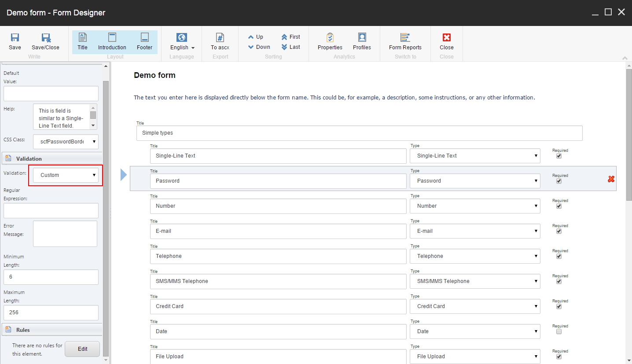Click the E-mail title input field
632x364 pixels.
[x=278, y=231]
